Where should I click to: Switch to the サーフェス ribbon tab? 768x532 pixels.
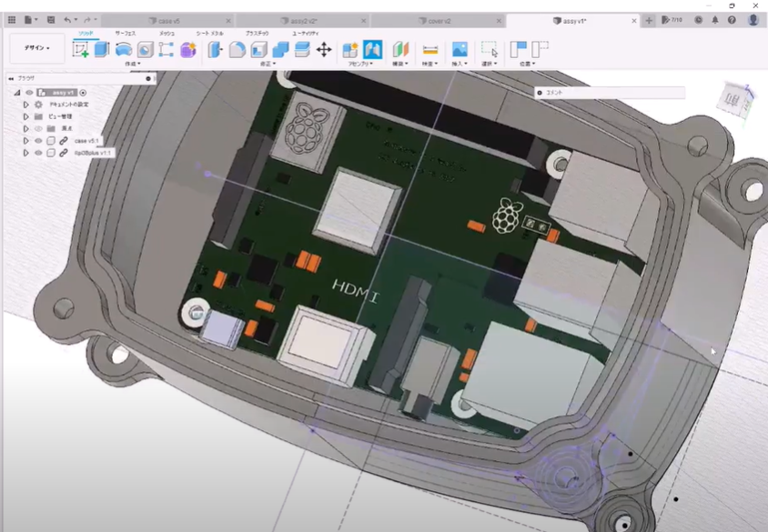(x=126, y=33)
